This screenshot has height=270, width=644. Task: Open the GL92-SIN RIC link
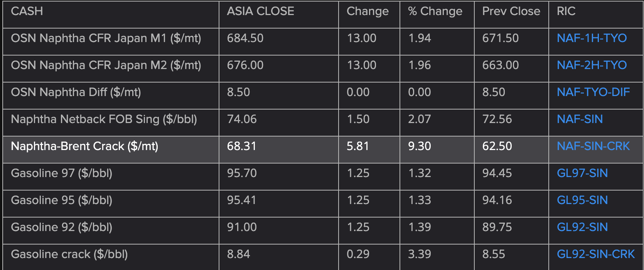coord(582,227)
